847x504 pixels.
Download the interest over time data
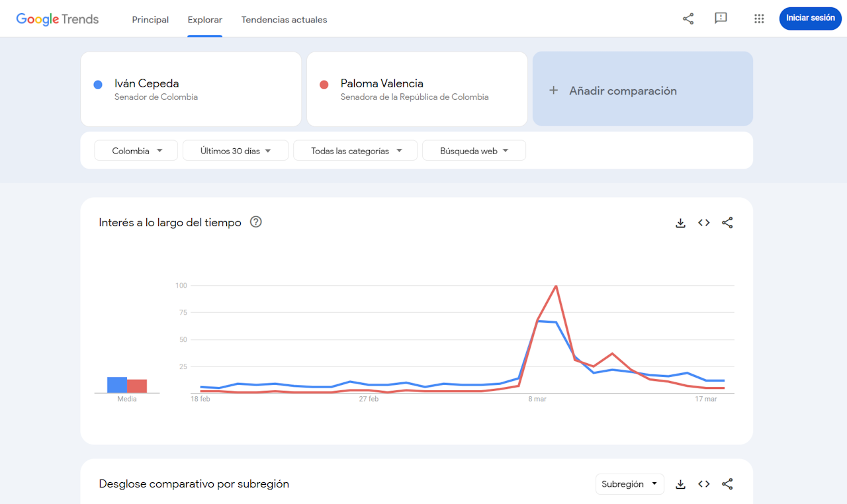680,222
